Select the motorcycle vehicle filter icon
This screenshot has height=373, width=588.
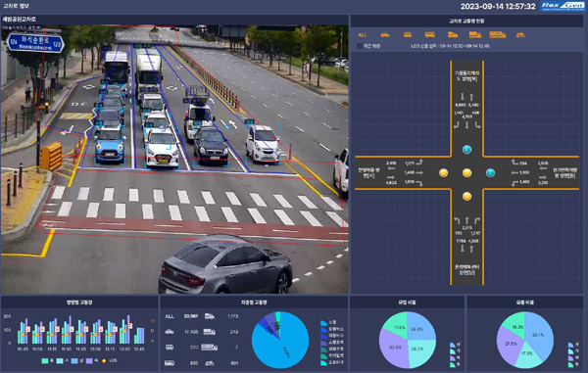pos(520,35)
